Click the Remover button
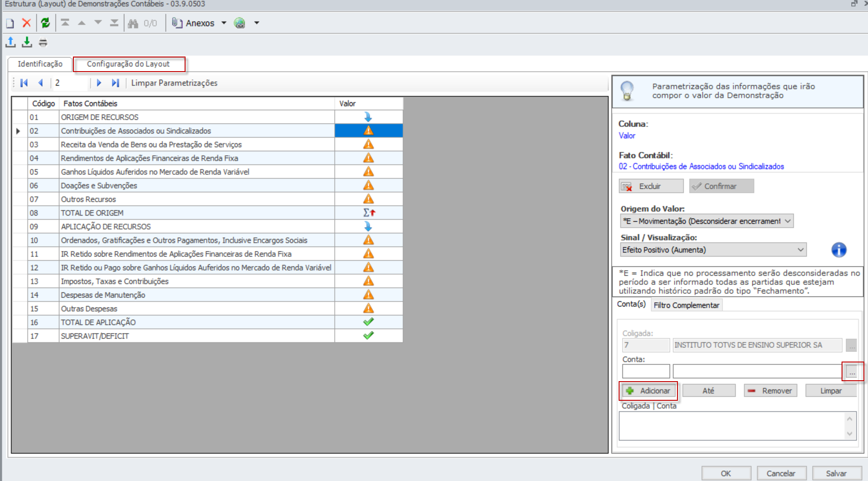 click(770, 391)
